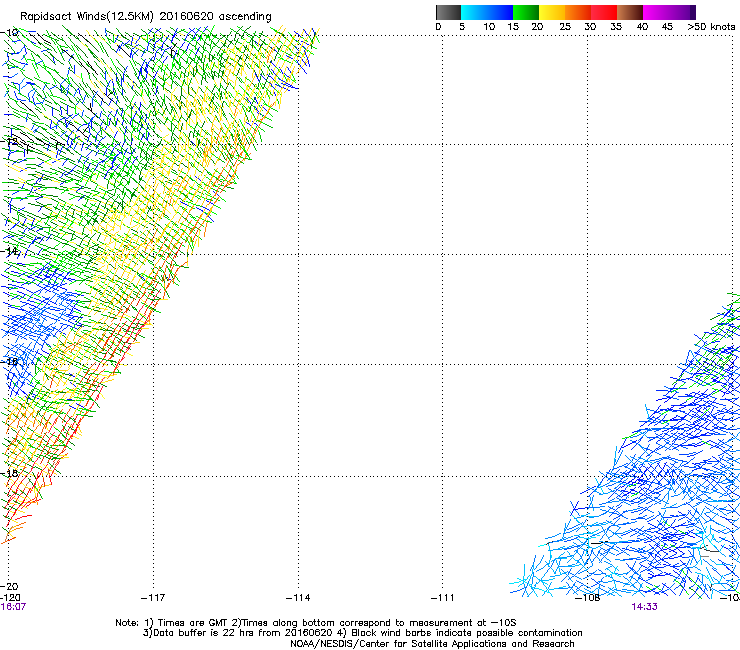Click the latitude axis label '-14'

click(x=10, y=251)
